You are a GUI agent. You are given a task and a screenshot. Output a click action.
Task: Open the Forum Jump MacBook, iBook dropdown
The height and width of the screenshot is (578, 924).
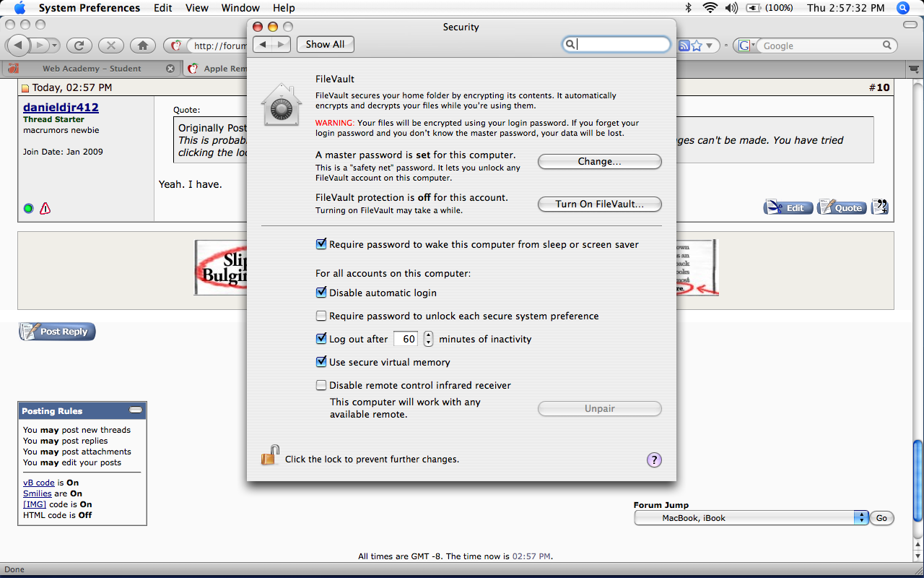(x=751, y=518)
